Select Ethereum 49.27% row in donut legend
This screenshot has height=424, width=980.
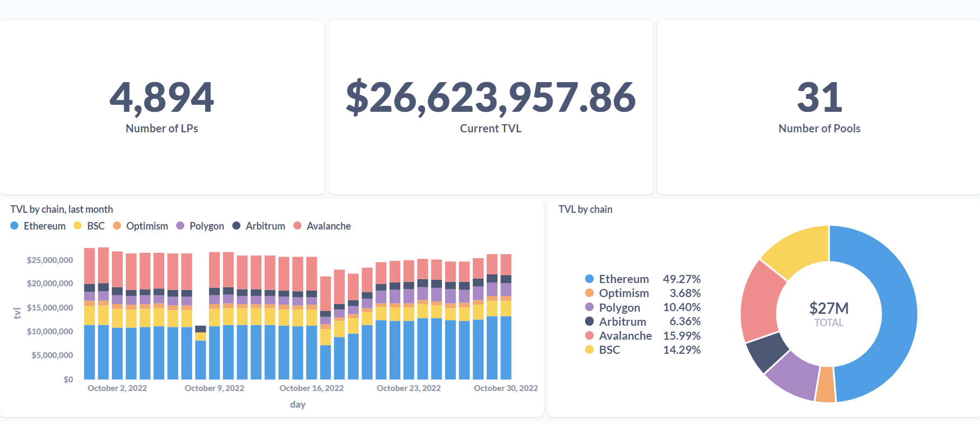[x=643, y=279]
